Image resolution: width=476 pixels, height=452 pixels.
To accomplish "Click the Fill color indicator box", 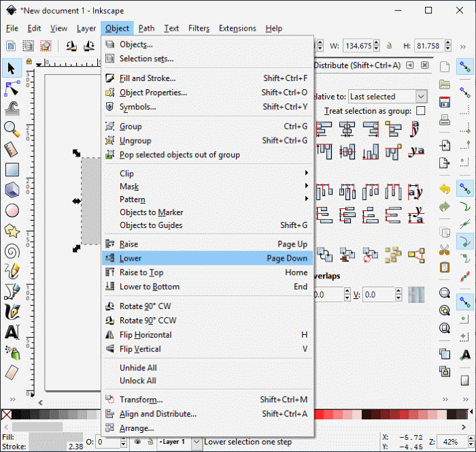I will click(x=56, y=437).
